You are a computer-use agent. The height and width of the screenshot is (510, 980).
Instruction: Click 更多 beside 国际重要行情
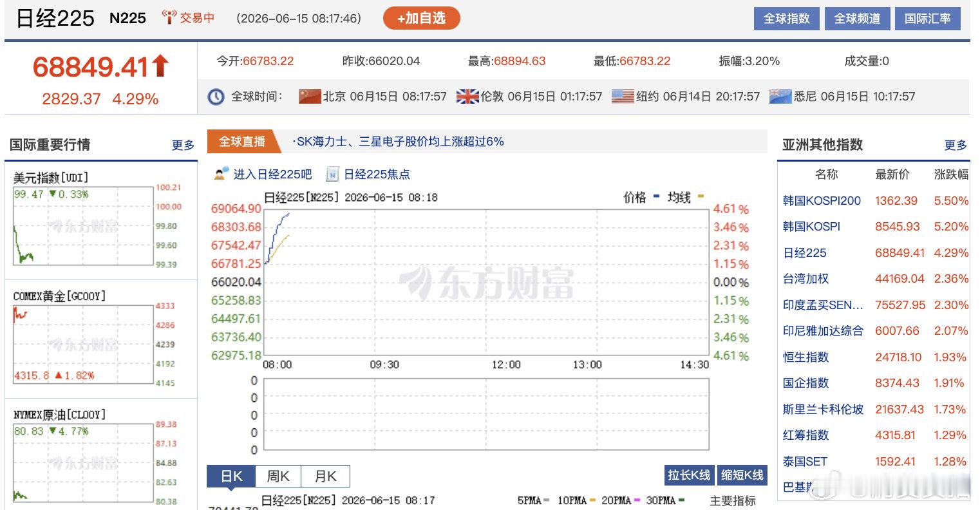coord(183,145)
